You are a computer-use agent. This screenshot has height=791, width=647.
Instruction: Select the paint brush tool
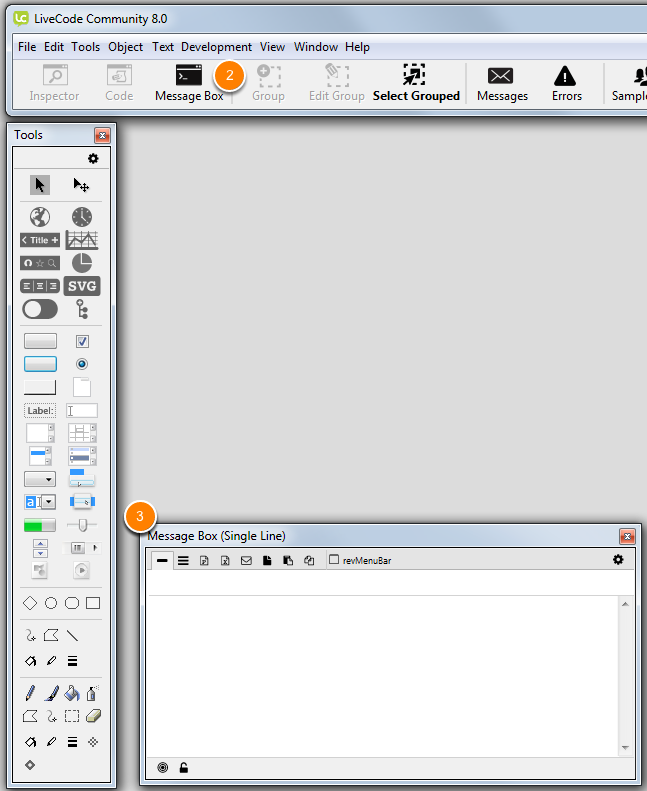(51, 694)
